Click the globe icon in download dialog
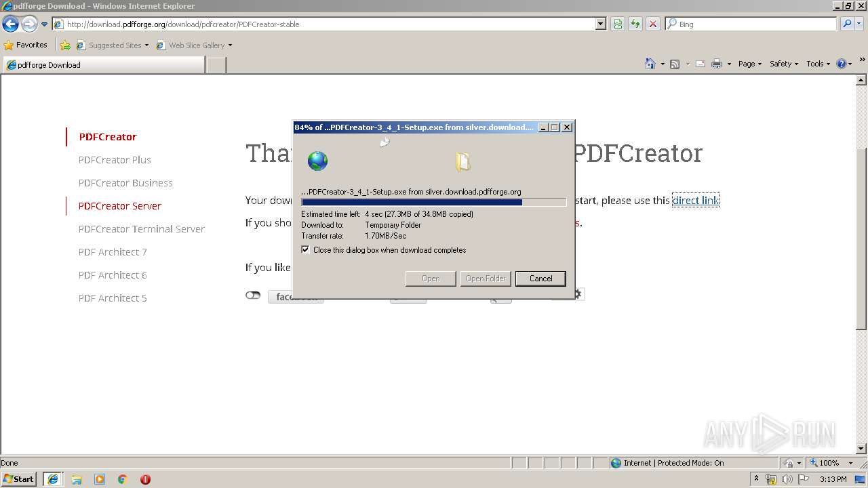The width and height of the screenshot is (868, 488). [x=317, y=161]
